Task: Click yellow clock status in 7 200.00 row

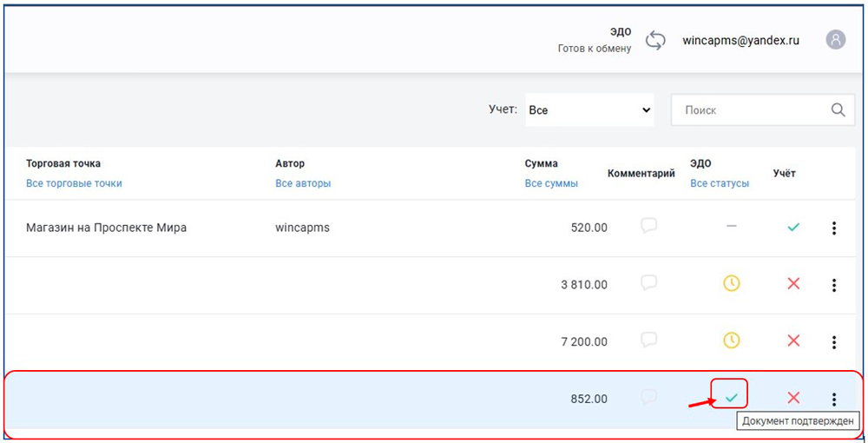Action: pos(732,341)
